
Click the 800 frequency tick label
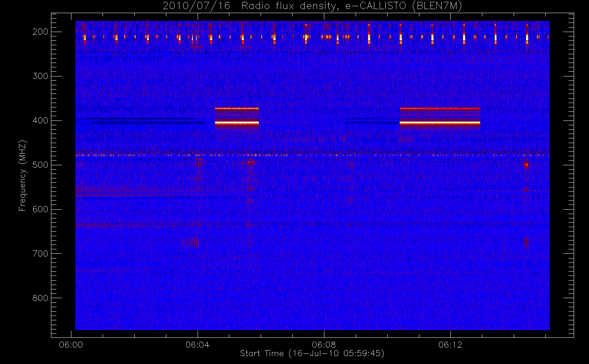[x=40, y=298]
